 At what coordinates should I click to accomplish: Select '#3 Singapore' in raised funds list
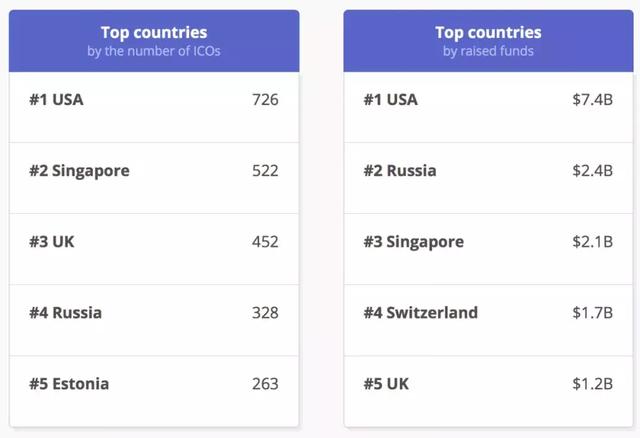coord(488,249)
